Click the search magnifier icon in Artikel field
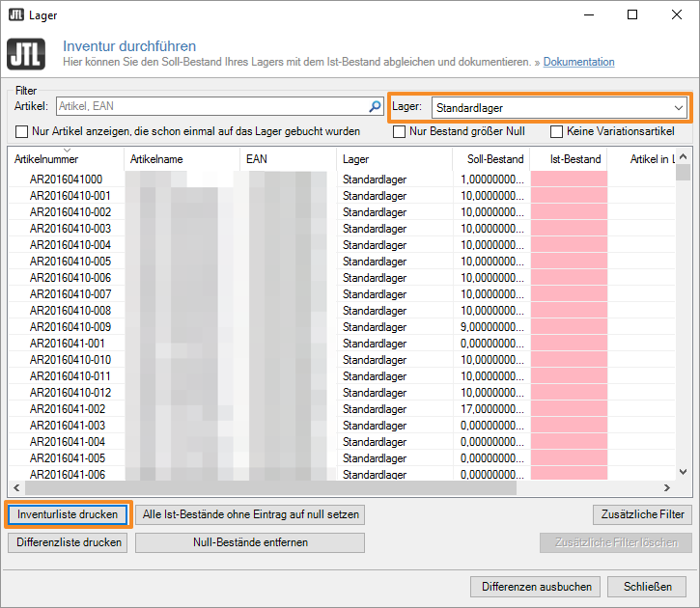Image resolution: width=700 pixels, height=608 pixels. (x=375, y=106)
